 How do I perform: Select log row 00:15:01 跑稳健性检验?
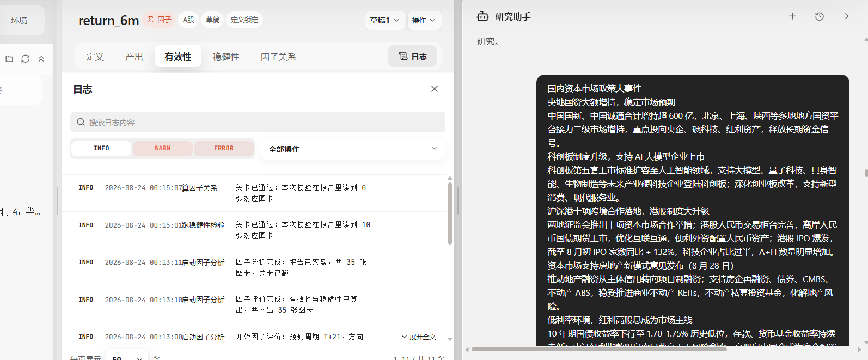coord(255,230)
